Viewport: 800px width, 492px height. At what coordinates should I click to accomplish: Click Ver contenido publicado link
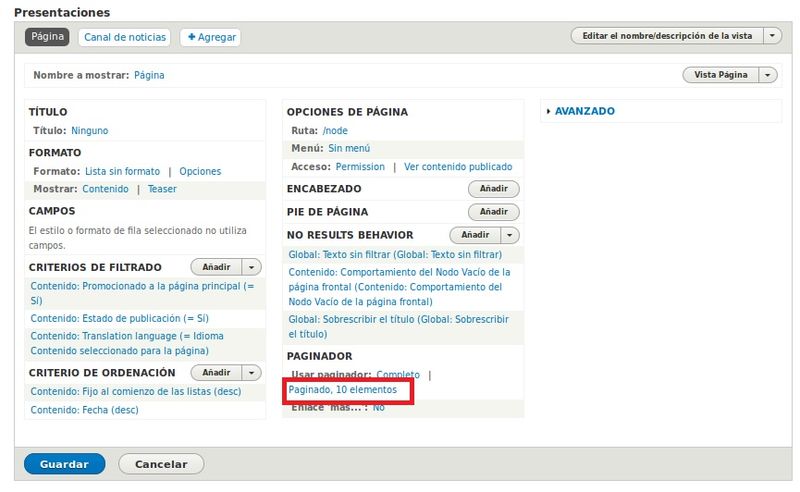coord(458,167)
